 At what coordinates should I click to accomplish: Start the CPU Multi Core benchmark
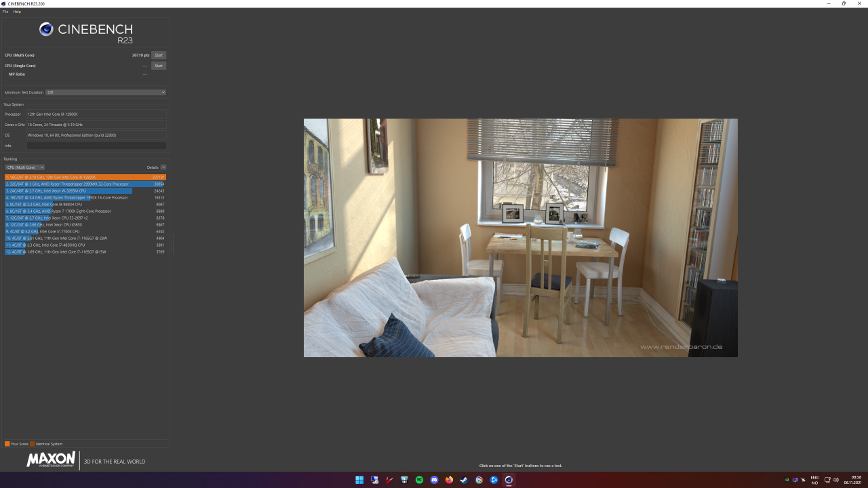158,55
